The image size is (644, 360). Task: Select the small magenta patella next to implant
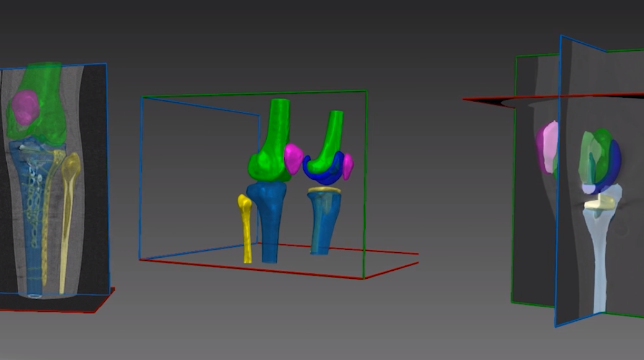click(x=348, y=165)
